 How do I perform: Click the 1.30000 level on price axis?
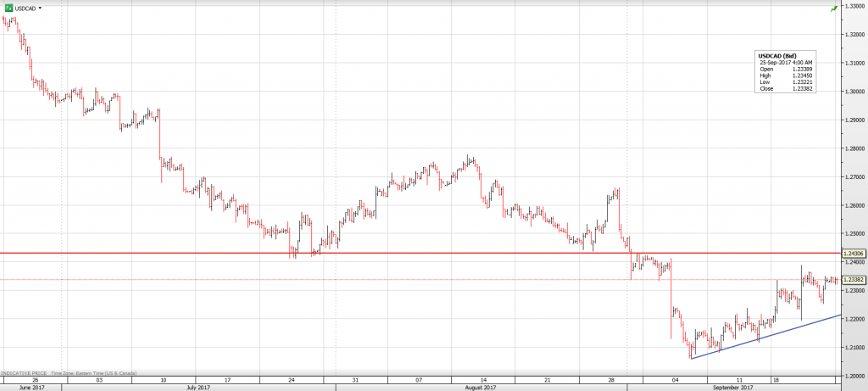pyautogui.click(x=853, y=91)
